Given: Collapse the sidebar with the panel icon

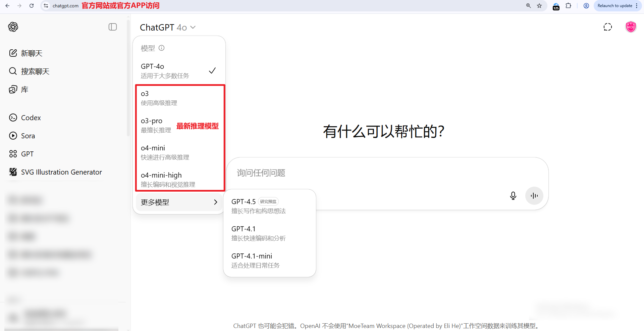Looking at the screenshot, I should tap(113, 27).
